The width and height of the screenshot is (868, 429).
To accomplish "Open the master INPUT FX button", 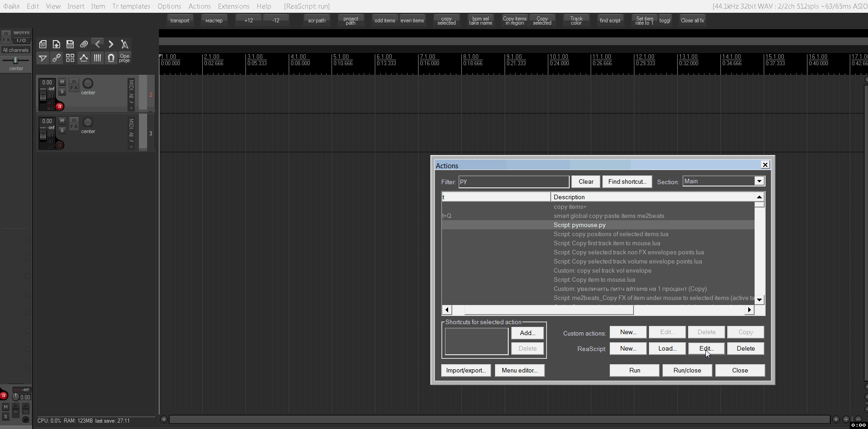I will pyautogui.click(x=21, y=33).
